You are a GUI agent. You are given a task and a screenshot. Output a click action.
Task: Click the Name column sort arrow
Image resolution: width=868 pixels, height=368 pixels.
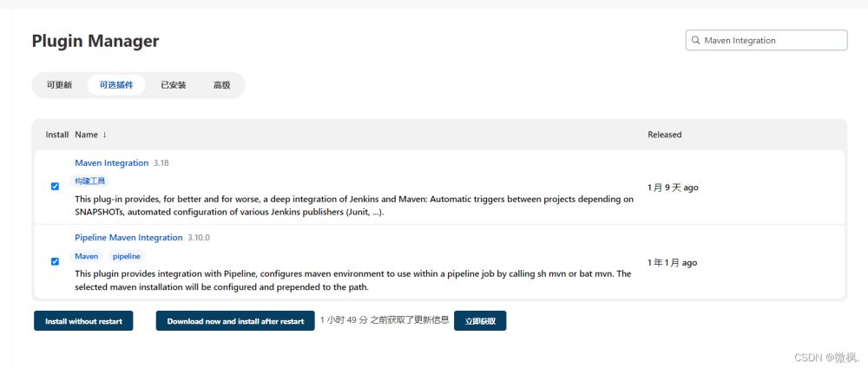[105, 135]
